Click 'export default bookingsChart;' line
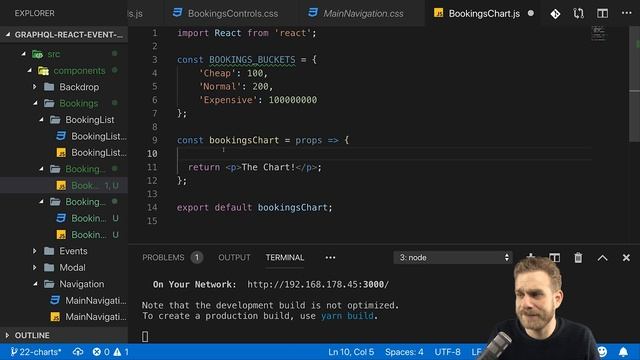Screen dimensions: 640x360 click(x=254, y=207)
